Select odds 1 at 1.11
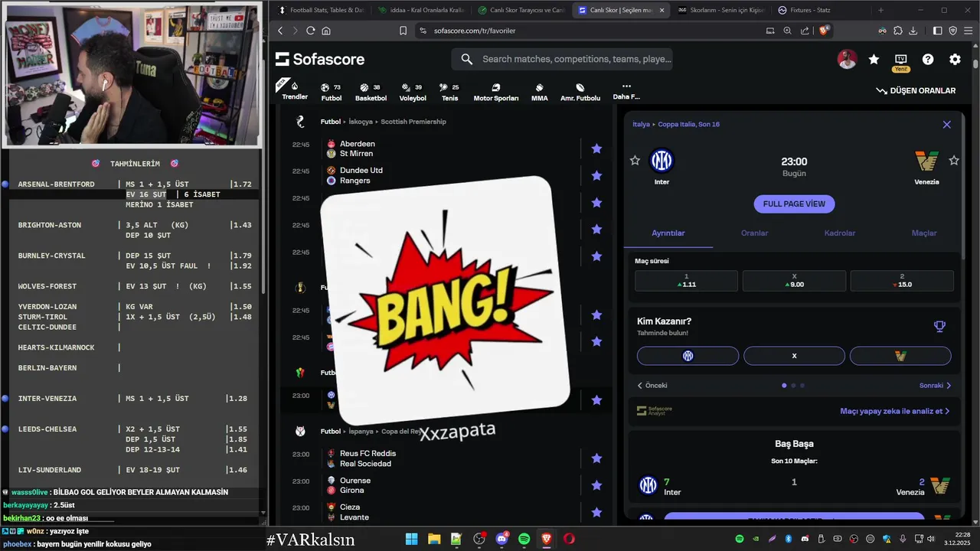Image resolution: width=980 pixels, height=551 pixels. pos(687,280)
